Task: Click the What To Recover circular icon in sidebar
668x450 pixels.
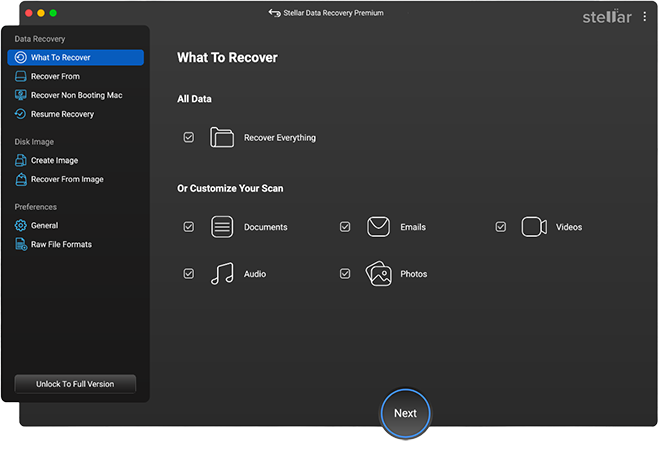Action: 20,58
